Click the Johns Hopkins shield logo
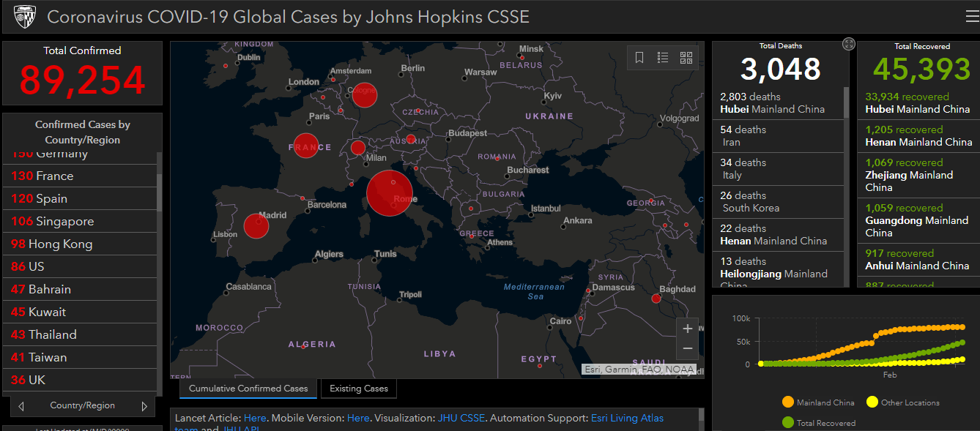Viewport: 980px width, 431px height. click(x=25, y=17)
